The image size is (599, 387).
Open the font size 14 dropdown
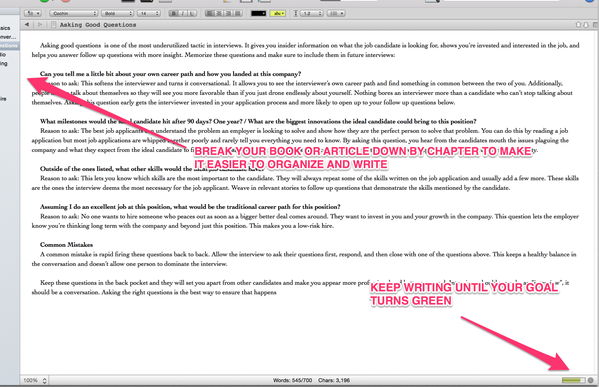pos(149,13)
